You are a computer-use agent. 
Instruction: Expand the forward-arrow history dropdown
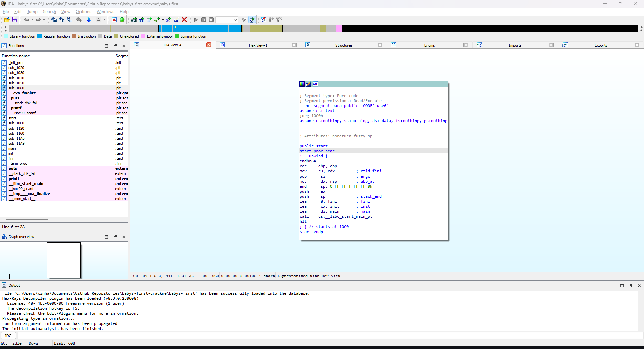tap(44, 20)
